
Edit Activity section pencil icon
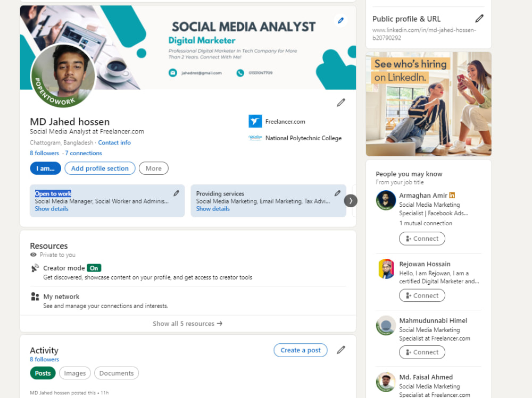coord(341,350)
